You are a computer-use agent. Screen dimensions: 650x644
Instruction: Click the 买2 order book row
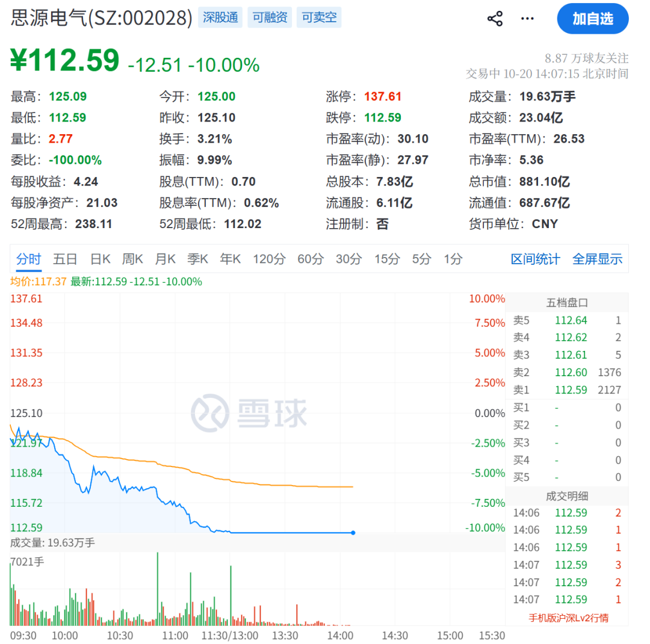[567, 425]
